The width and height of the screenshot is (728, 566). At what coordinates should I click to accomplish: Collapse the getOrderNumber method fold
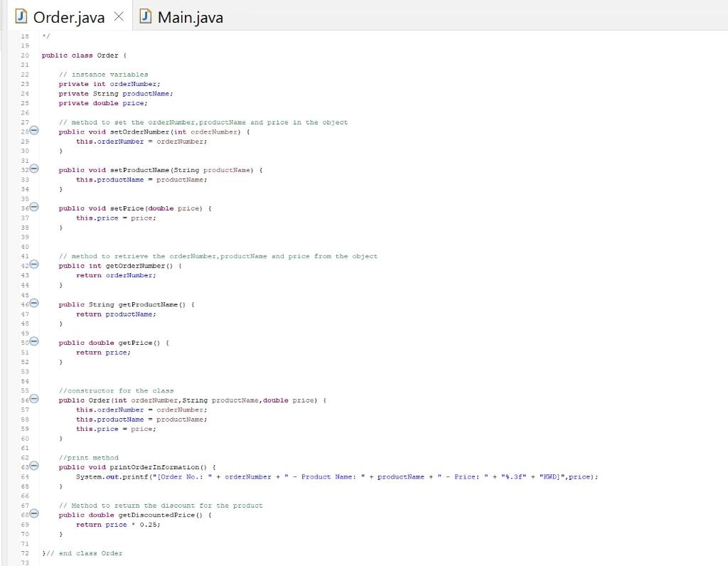pos(33,265)
